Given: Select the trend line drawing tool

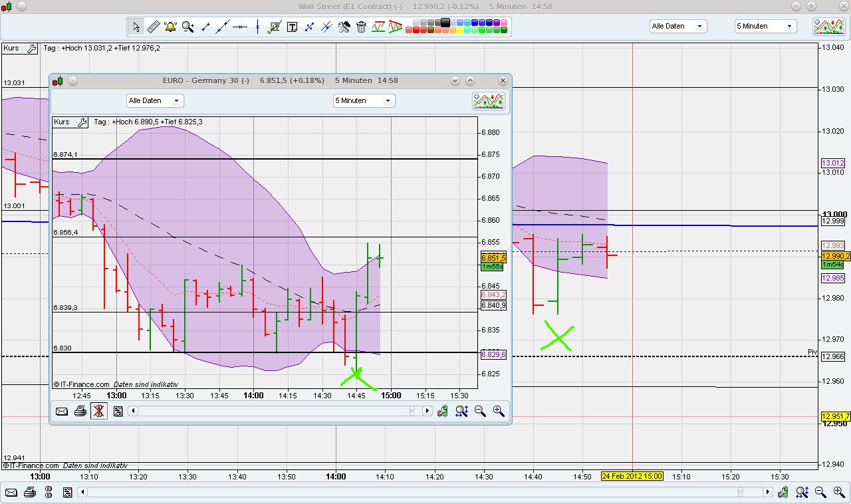Looking at the screenshot, I should point(221,27).
